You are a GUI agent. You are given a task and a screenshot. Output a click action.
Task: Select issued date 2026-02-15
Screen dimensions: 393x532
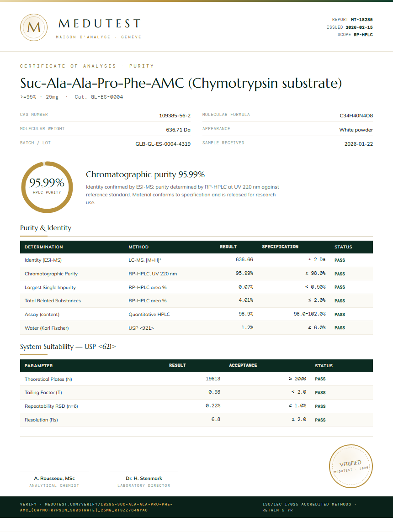click(359, 27)
